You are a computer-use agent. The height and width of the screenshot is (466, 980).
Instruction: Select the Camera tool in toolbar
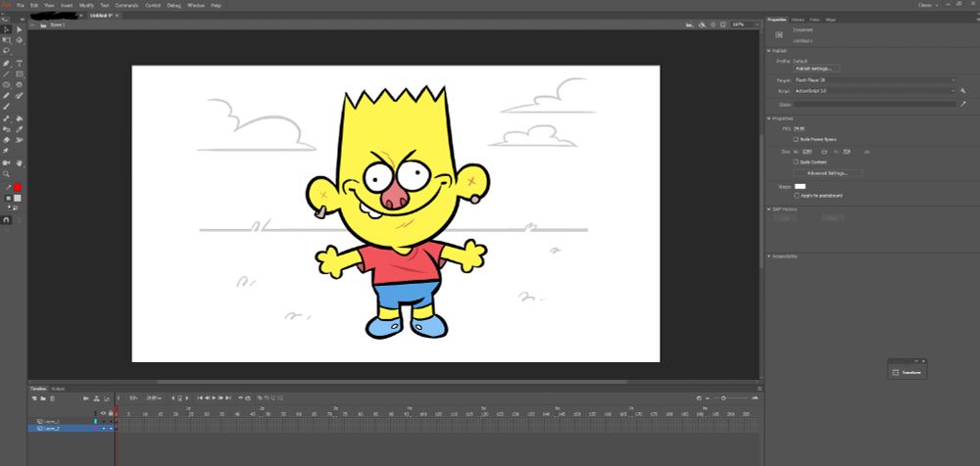[6, 163]
